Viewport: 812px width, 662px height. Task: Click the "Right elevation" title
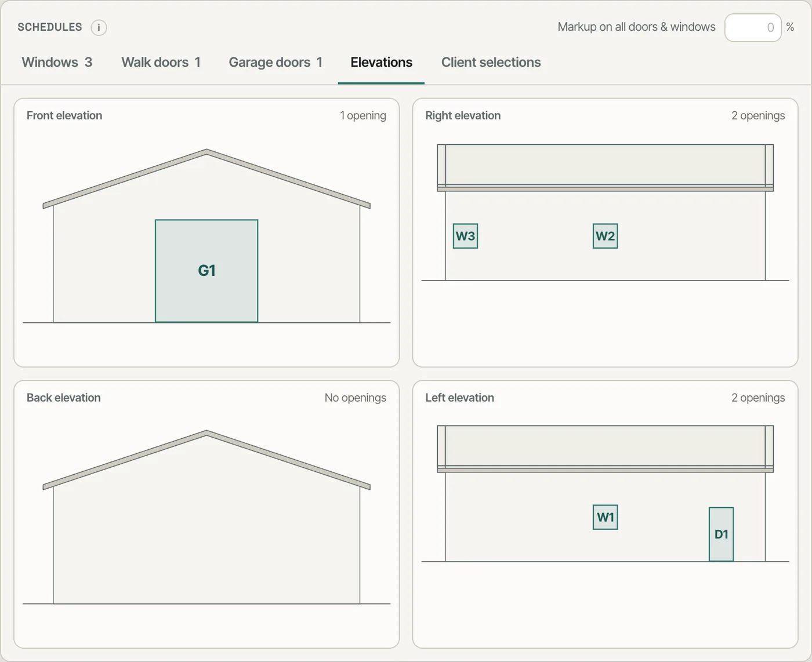(x=463, y=115)
